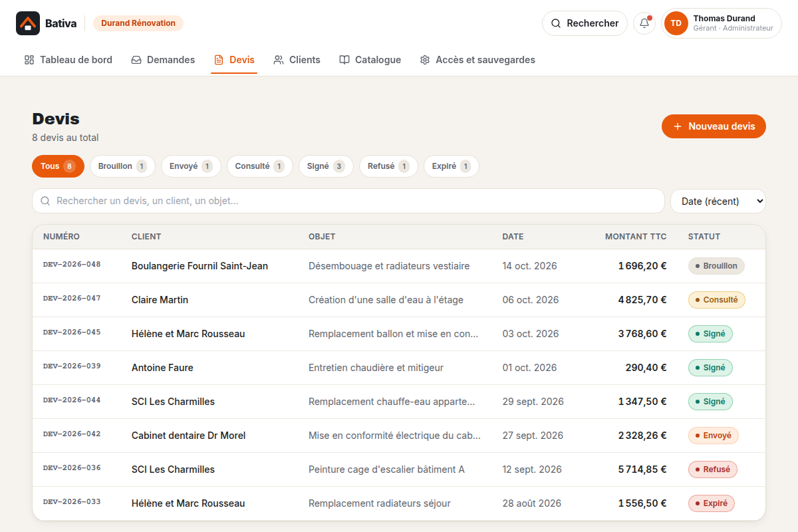
Task: Click the Clients people icon
Action: [279, 60]
